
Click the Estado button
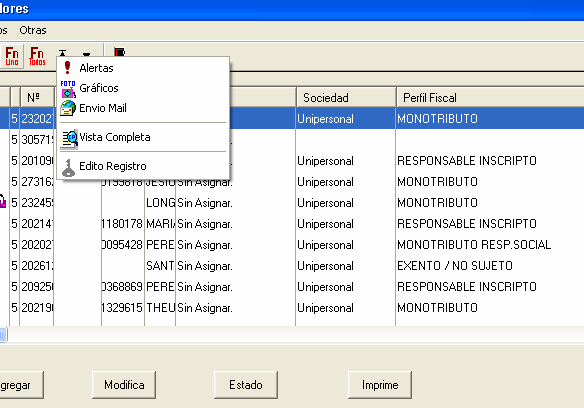(246, 385)
